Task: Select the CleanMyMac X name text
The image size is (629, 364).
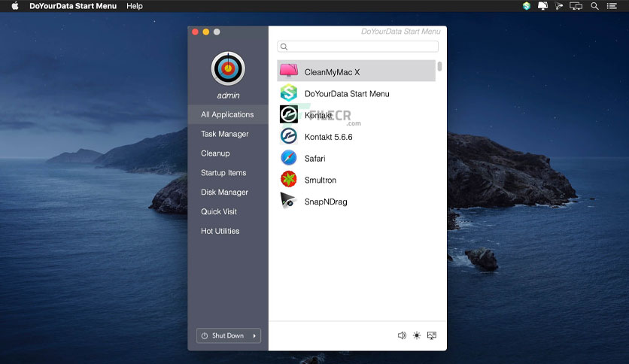Action: click(x=332, y=72)
